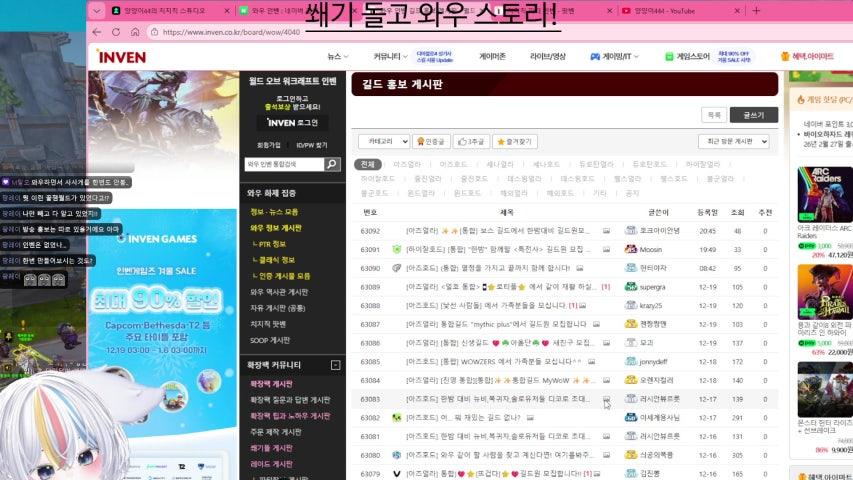
Task: Open the 회원가입 link
Action: [269, 145]
